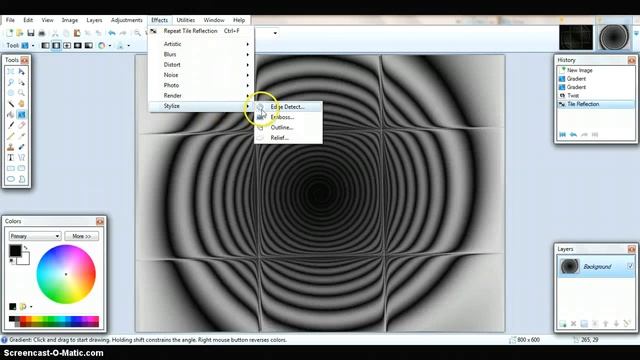Select the Eraser tool
The height and width of the screenshot is (360, 640).
[21, 125]
